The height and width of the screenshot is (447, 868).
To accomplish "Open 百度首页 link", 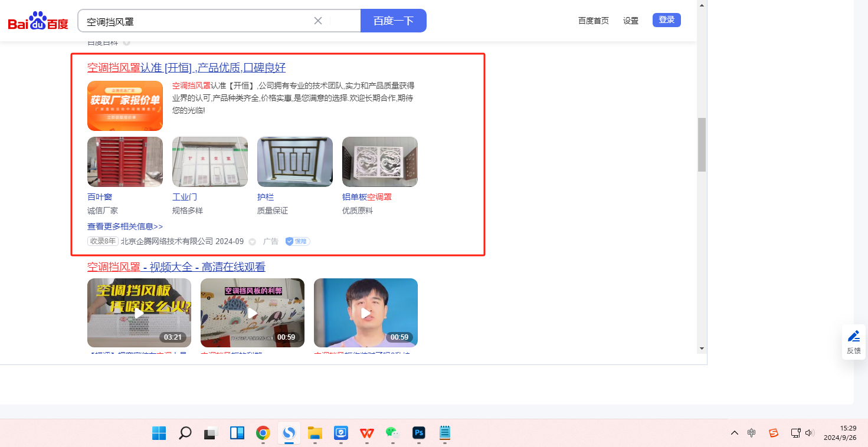I will click(594, 21).
